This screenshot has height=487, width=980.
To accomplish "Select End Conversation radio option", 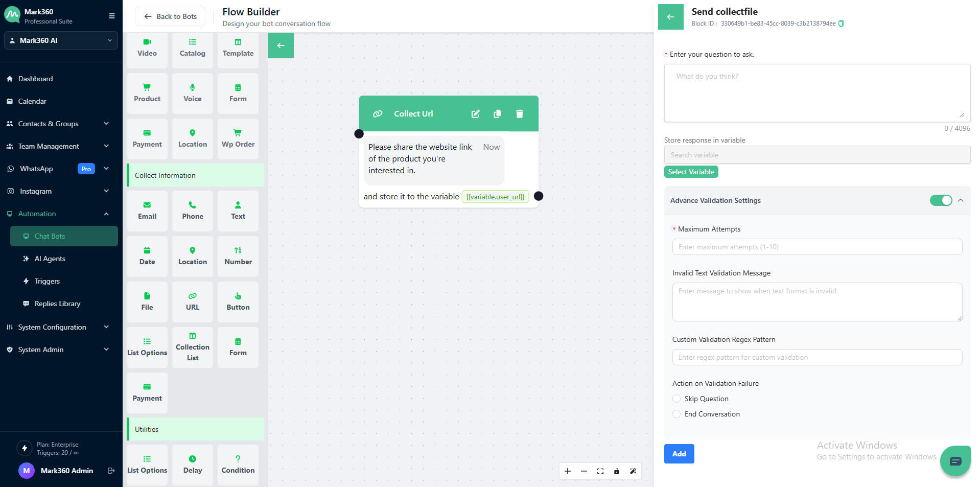I will [x=676, y=414].
